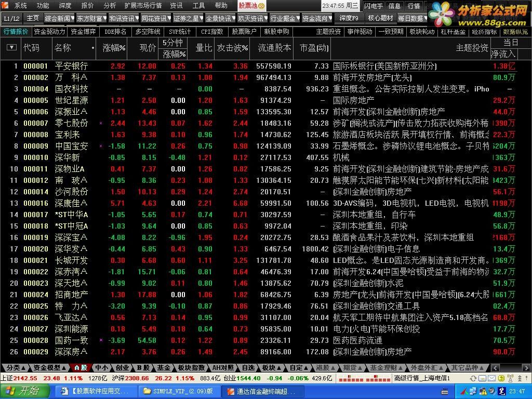Viewport: 532px width, 399px height.
Task: Open the 深度 menu
Action: pyautogui.click(x=65, y=6)
